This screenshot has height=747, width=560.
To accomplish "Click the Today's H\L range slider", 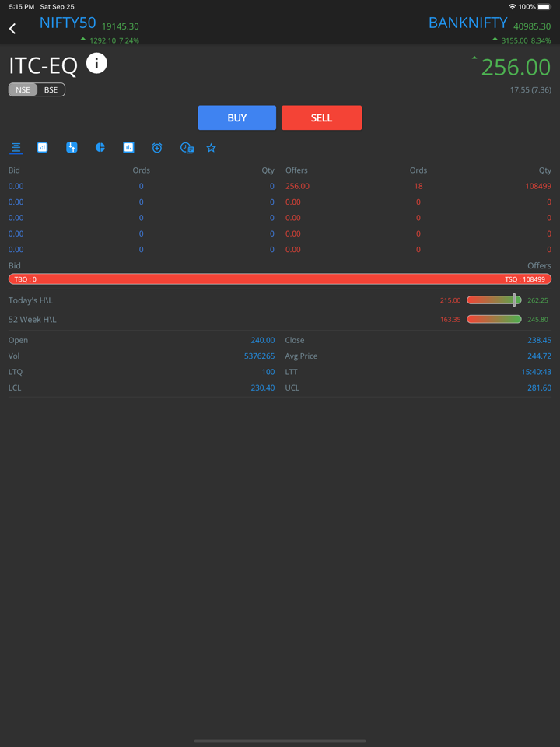I will click(x=494, y=300).
